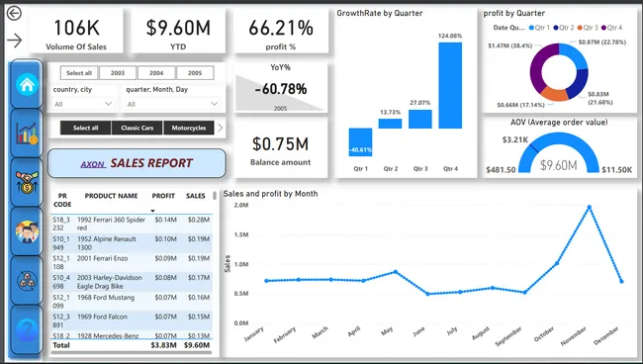
Task: Click the AXON SALES REPORT banner
Action: pos(137,163)
